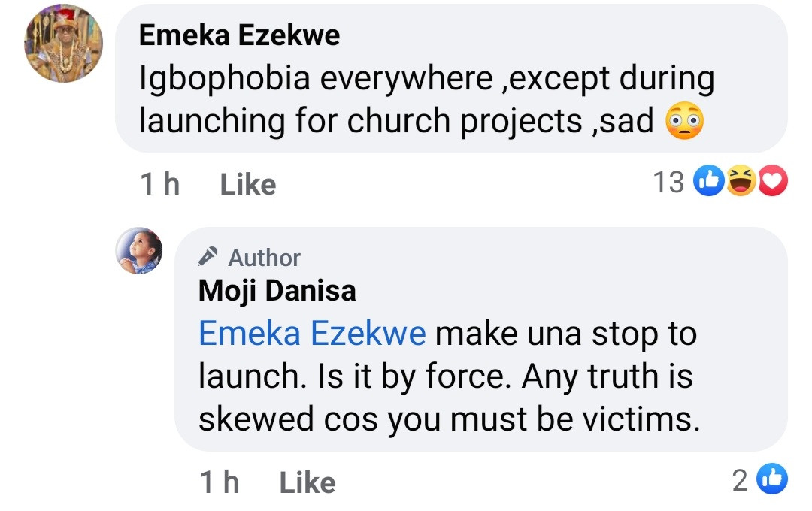Click the 1 h timestamp on Moji's reply
Image resolution: width=812 pixels, height=511 pixels.
click(220, 482)
